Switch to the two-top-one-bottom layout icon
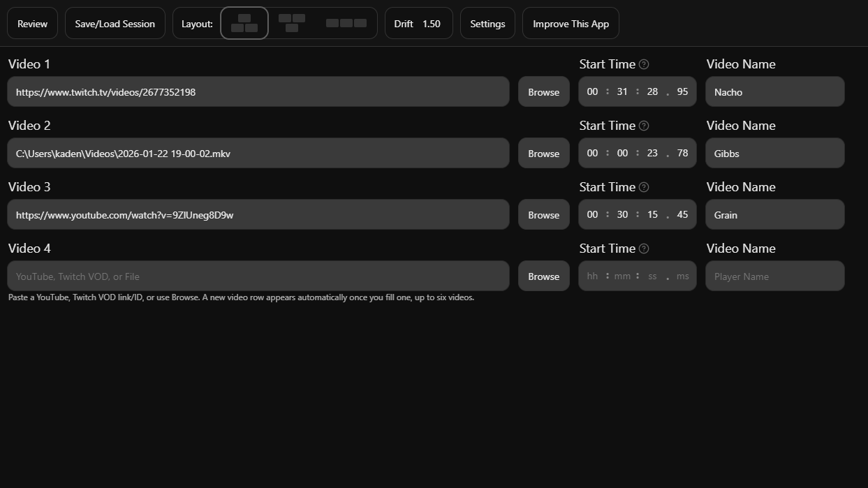 point(291,22)
